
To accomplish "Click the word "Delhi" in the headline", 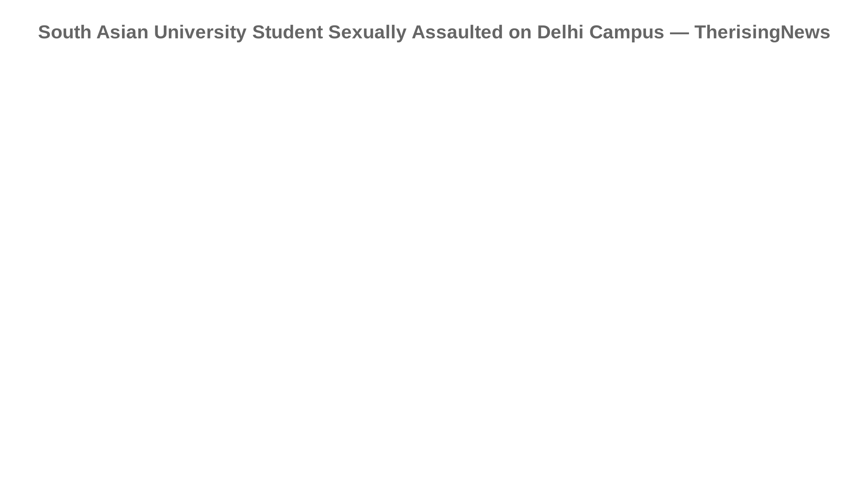I will click(560, 32).
